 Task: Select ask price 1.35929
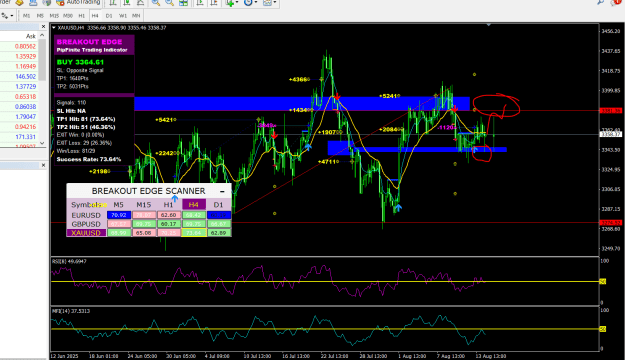pos(25,57)
